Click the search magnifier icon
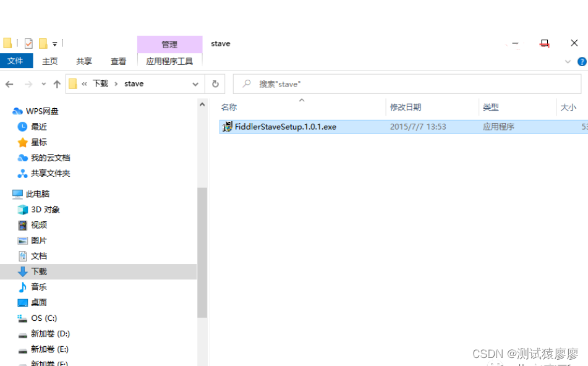The image size is (588, 366). (246, 83)
